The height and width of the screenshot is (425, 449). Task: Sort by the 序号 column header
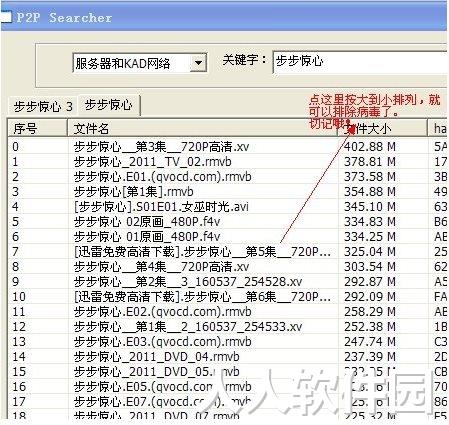pos(37,128)
